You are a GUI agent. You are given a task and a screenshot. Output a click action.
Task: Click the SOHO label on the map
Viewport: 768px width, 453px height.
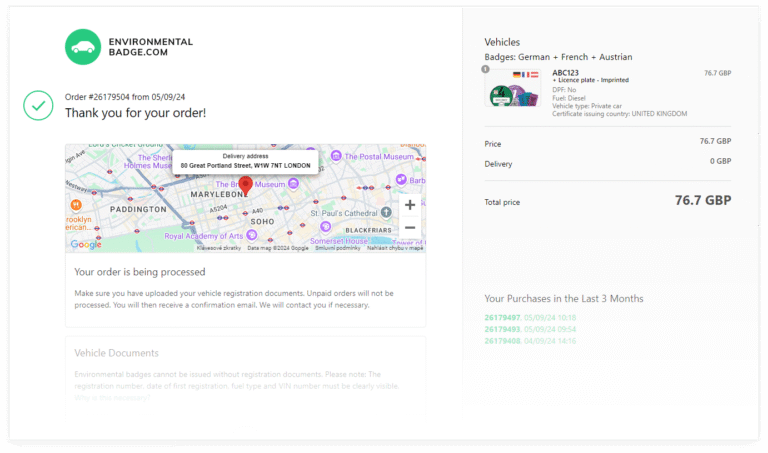(x=263, y=222)
